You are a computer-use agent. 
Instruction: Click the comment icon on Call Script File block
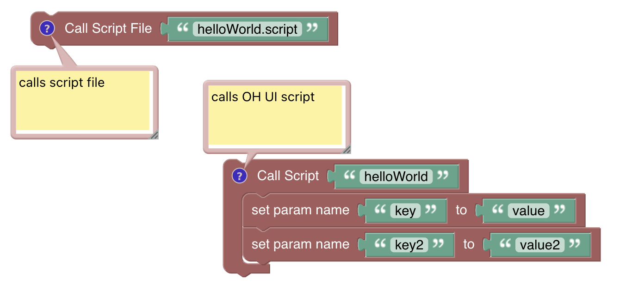pyautogui.click(x=47, y=29)
